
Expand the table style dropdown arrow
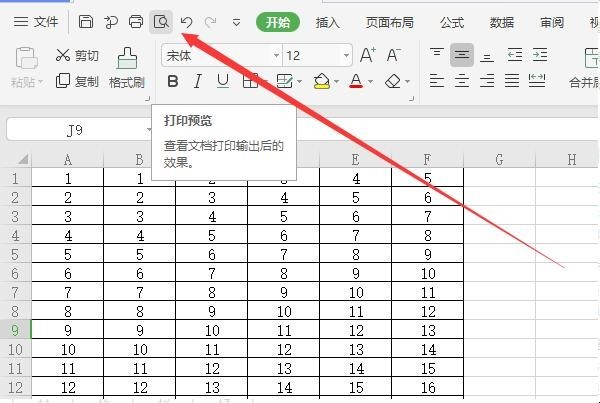point(299,82)
